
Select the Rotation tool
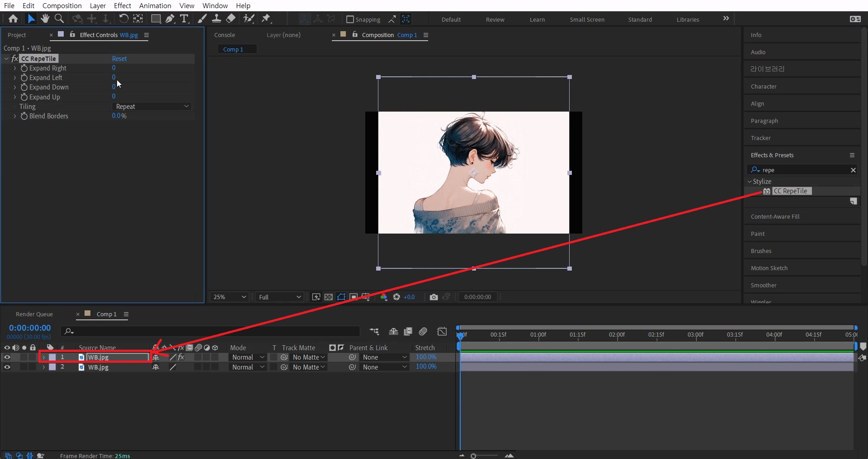[123, 19]
